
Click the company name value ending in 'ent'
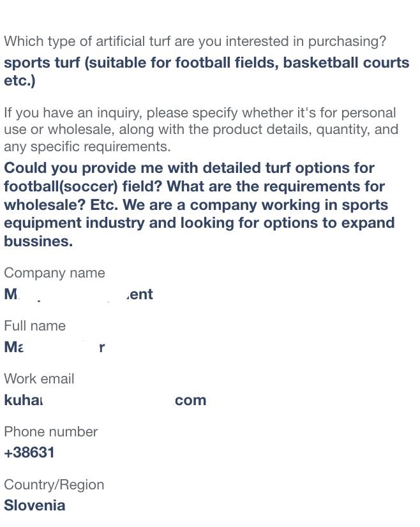[x=79, y=294]
